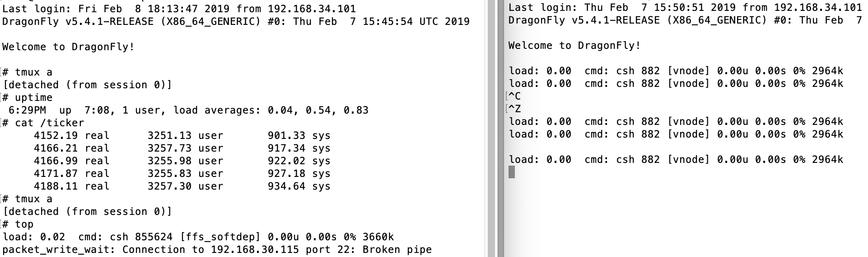Click the "^C" line in the right terminal
The height and width of the screenshot is (257, 868).
(515, 96)
